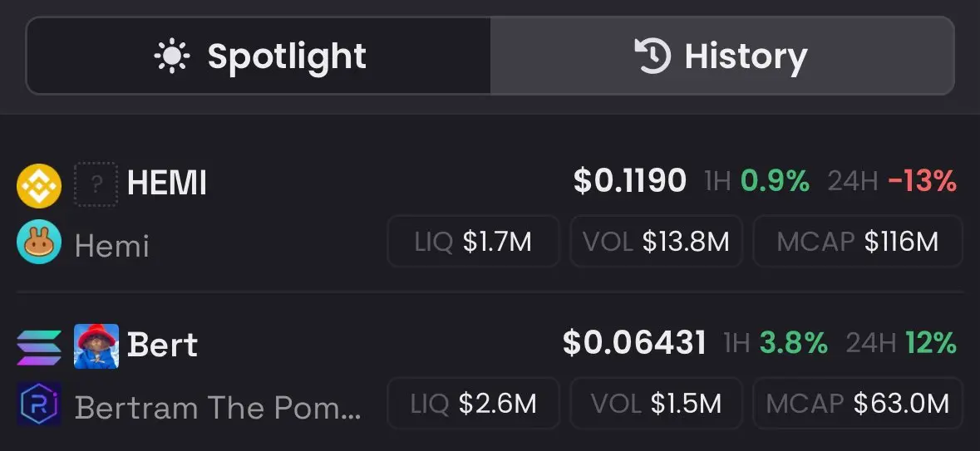
Task: Select HEMI LIQ $1.7M box
Action: click(x=473, y=242)
